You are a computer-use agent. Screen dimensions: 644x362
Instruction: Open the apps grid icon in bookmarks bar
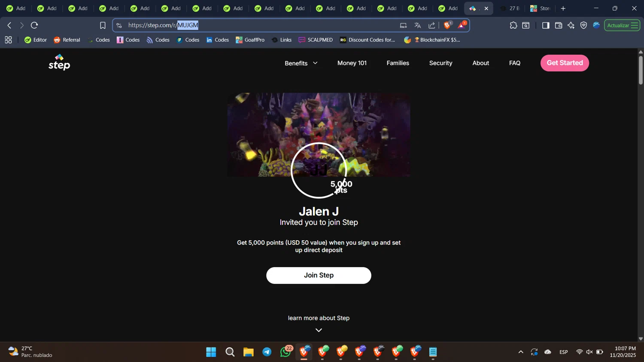(x=8, y=40)
